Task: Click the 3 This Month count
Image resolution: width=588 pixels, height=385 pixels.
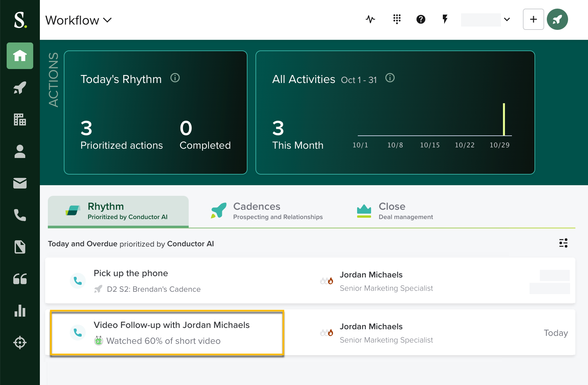Action: (278, 128)
